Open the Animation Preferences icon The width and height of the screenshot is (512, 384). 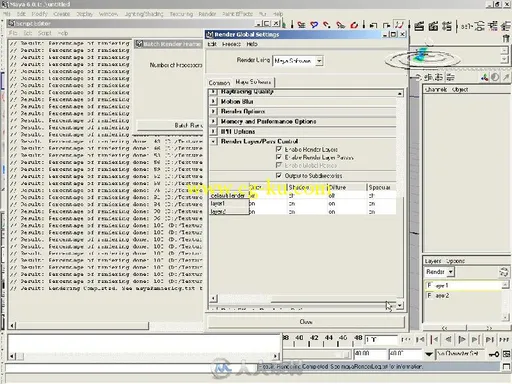click(506, 354)
